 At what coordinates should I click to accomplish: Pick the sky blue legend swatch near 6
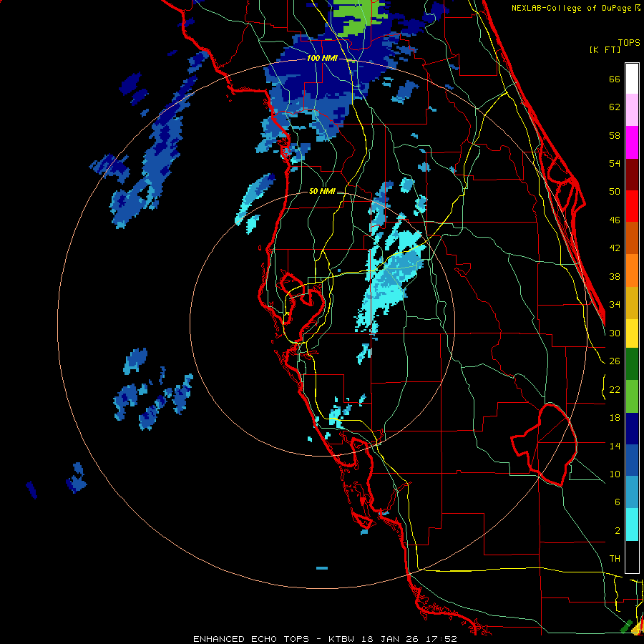[632, 492]
